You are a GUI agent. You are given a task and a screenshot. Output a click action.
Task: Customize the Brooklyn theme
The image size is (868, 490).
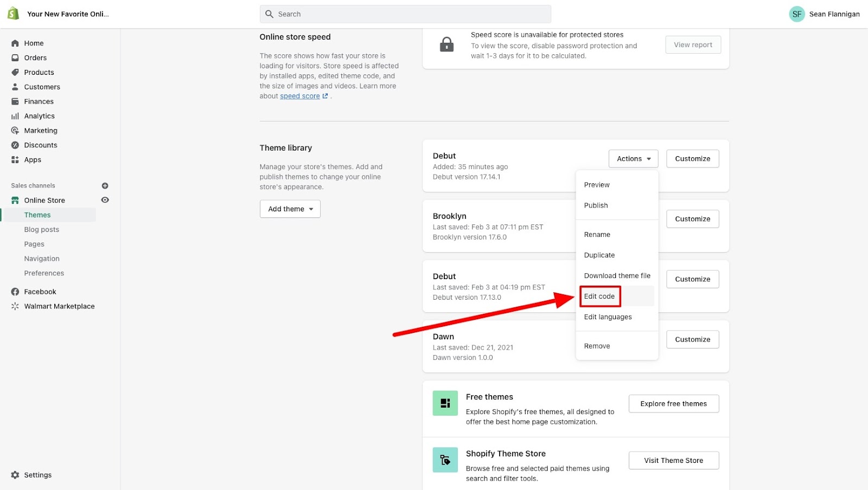pyautogui.click(x=693, y=219)
